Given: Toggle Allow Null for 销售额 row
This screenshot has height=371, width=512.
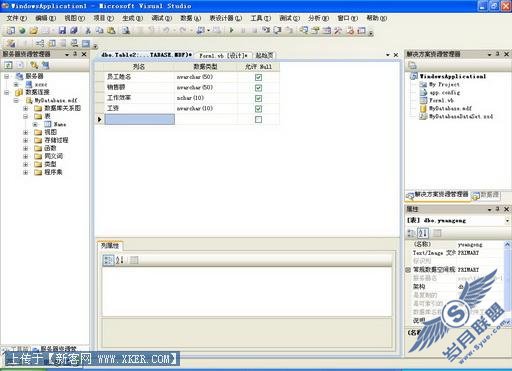Looking at the screenshot, I should click(x=258, y=88).
